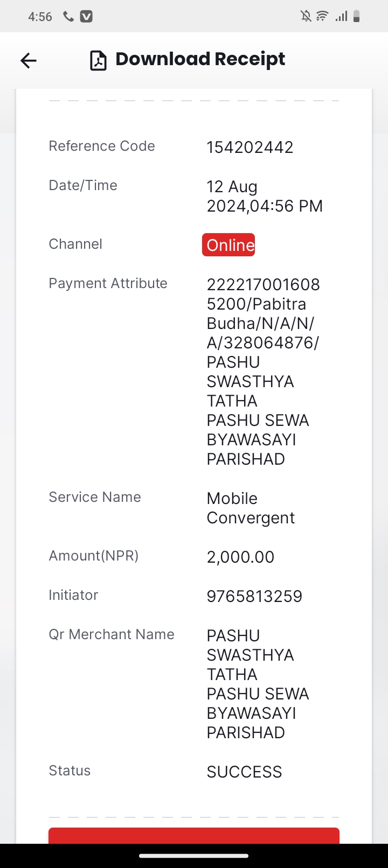The height and width of the screenshot is (868, 388).
Task: Tap the SUCCESS status value
Action: [x=244, y=772]
